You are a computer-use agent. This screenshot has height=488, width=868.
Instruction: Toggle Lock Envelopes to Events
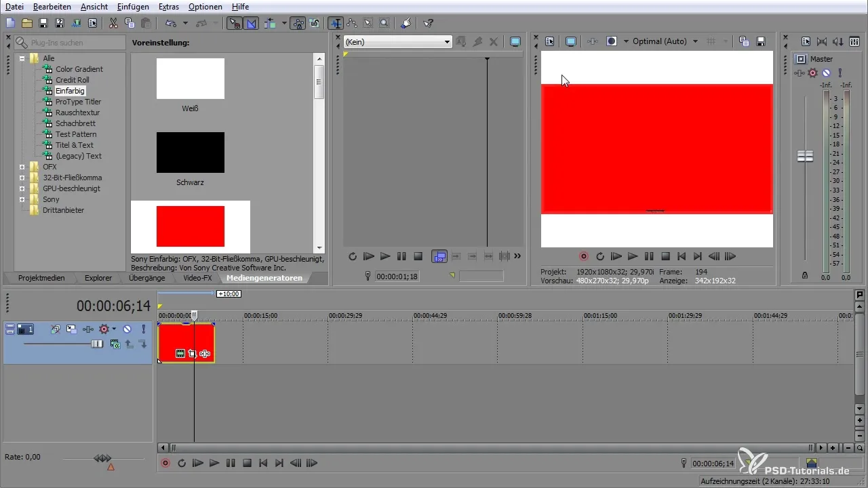pyautogui.click(x=298, y=23)
